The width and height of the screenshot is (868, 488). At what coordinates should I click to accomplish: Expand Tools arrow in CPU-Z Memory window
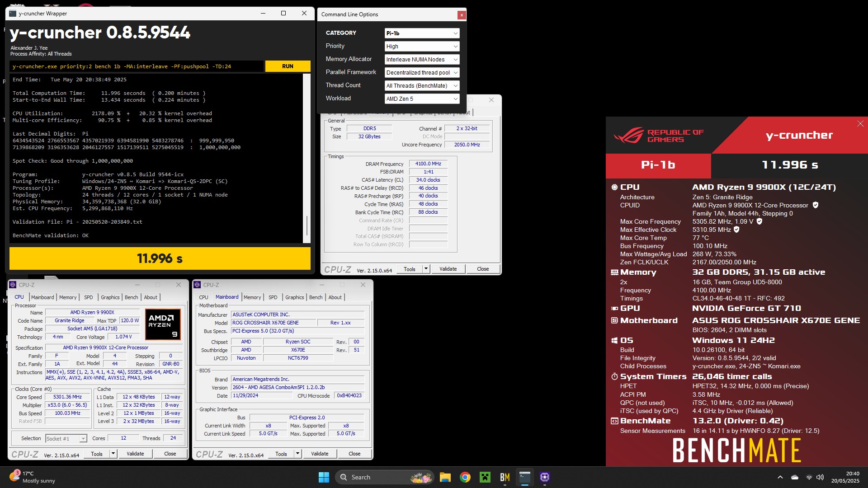(x=426, y=269)
